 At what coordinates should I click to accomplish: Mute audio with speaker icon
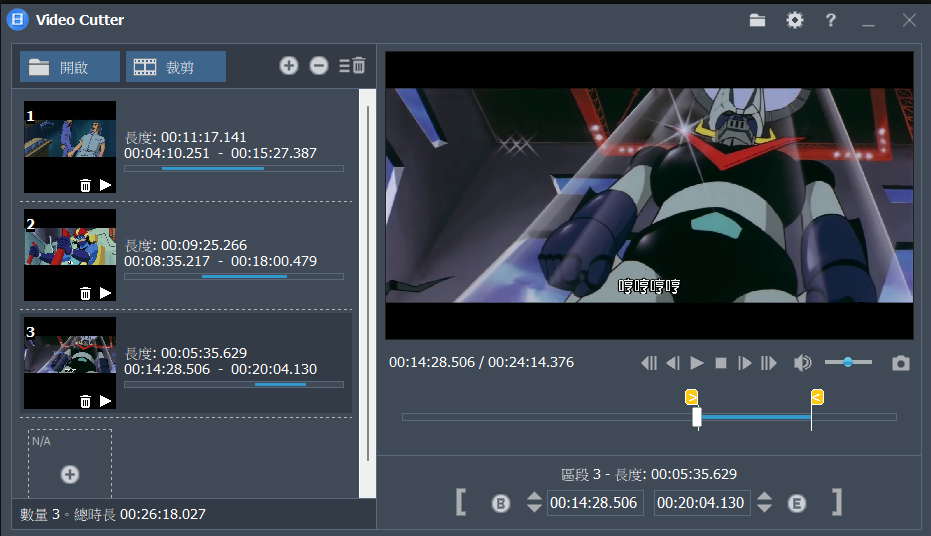click(x=803, y=363)
